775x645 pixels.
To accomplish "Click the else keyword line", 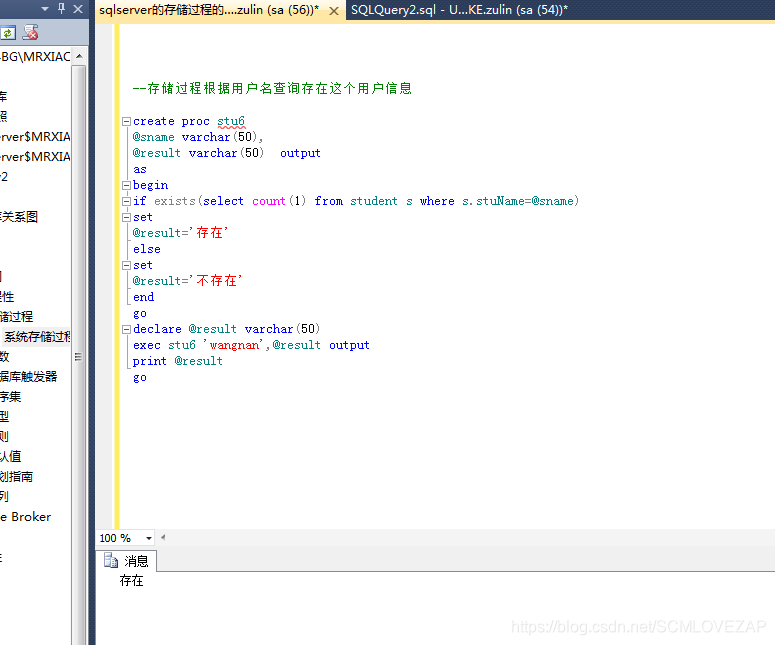I will 147,249.
